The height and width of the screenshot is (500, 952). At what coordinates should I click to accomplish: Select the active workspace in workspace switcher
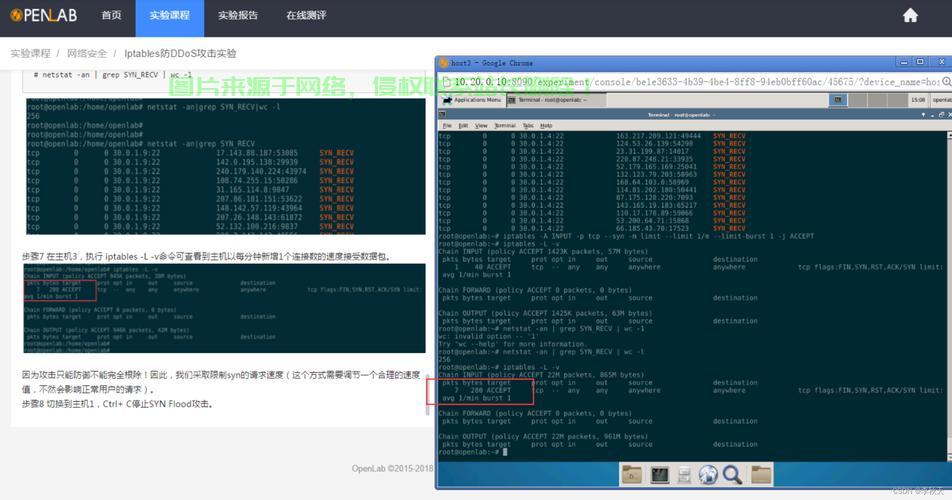[x=838, y=100]
